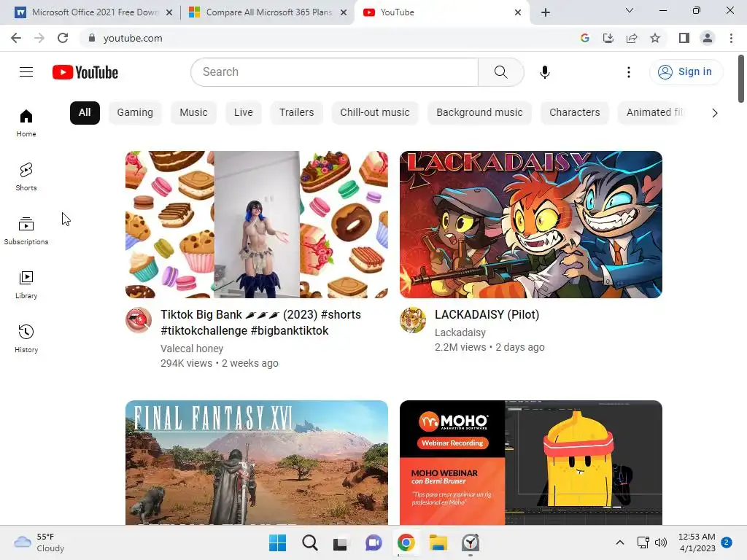Select the Live filter chip
Image resolution: width=747 pixels, height=560 pixels.
click(x=244, y=113)
